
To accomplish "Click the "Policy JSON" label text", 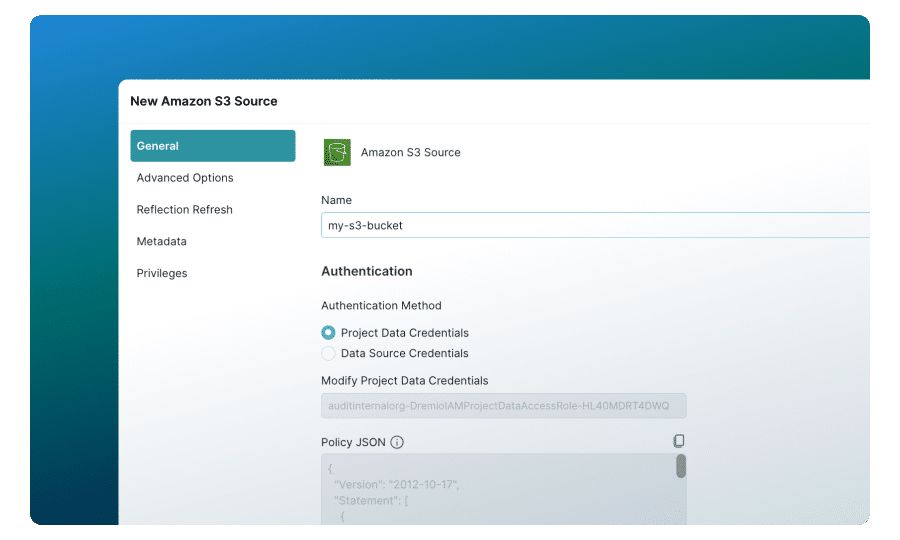I will pos(354,442).
